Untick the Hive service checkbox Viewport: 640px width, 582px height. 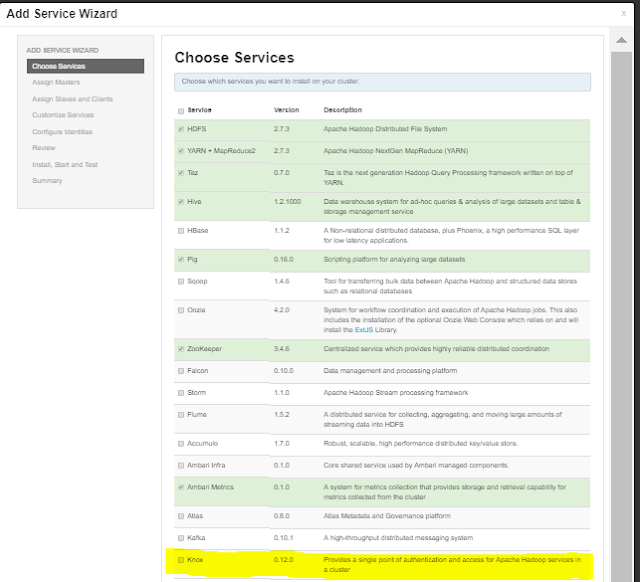181,201
